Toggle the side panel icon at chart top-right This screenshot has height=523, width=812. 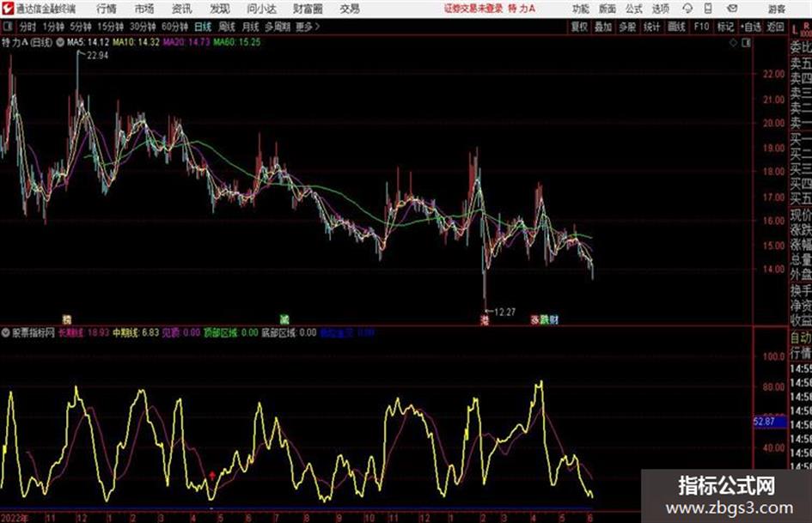coord(746,43)
